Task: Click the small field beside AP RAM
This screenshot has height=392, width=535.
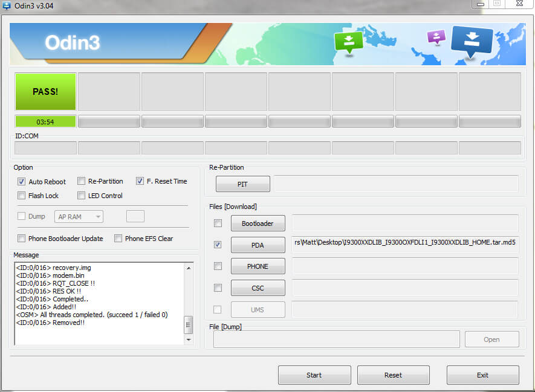Action: (135, 216)
